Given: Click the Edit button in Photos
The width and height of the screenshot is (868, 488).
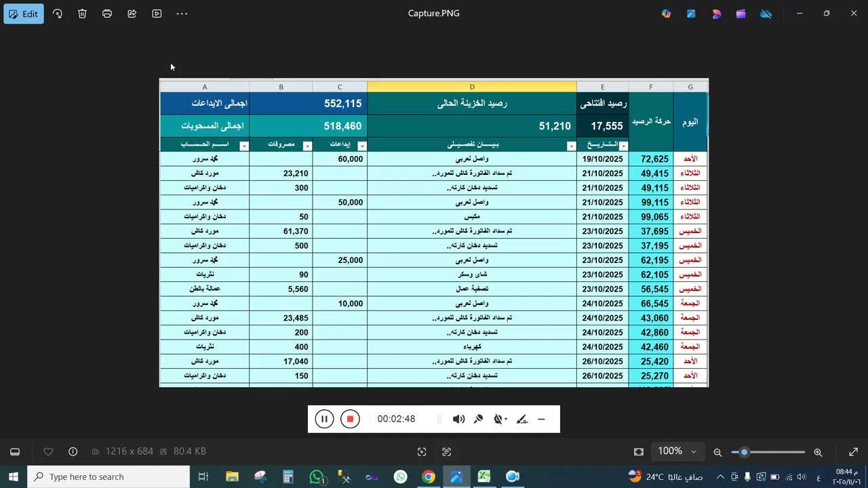Looking at the screenshot, I should [x=24, y=14].
